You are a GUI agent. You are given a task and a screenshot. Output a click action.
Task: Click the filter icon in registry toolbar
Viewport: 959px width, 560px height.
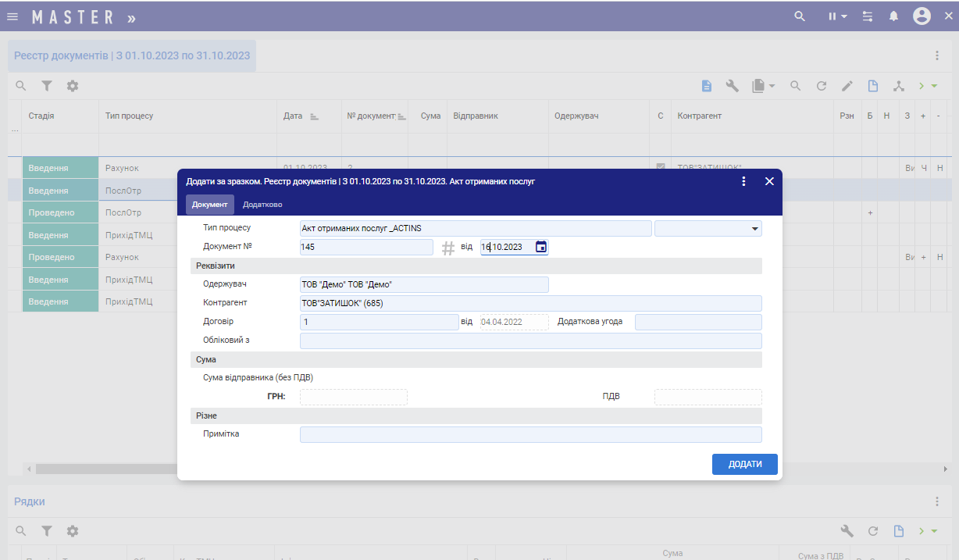pyautogui.click(x=47, y=86)
